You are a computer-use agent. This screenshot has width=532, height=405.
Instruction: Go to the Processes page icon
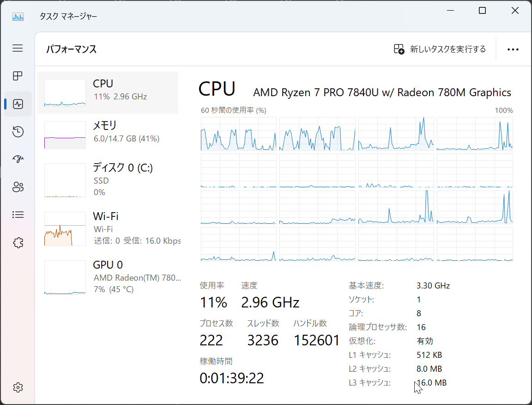tap(18, 76)
